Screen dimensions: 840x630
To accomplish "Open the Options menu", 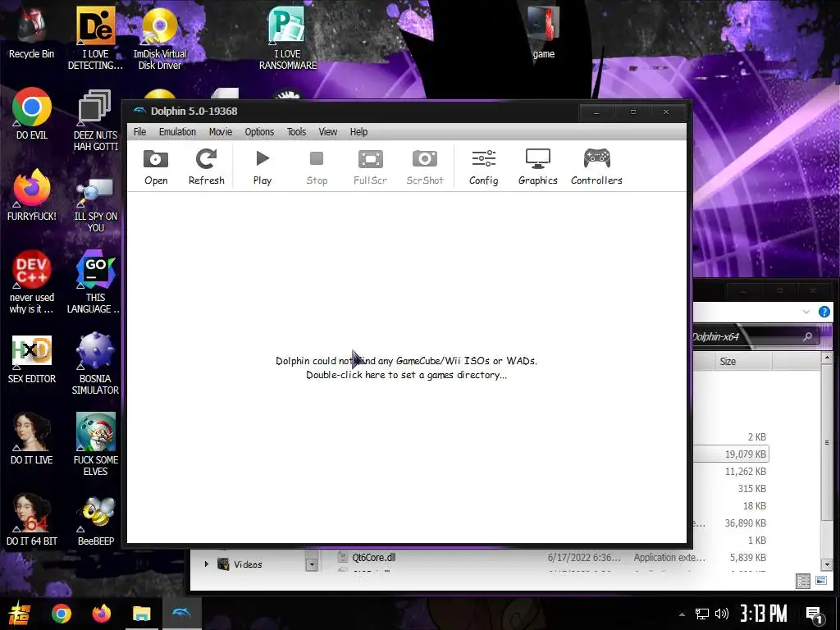I will pos(259,132).
